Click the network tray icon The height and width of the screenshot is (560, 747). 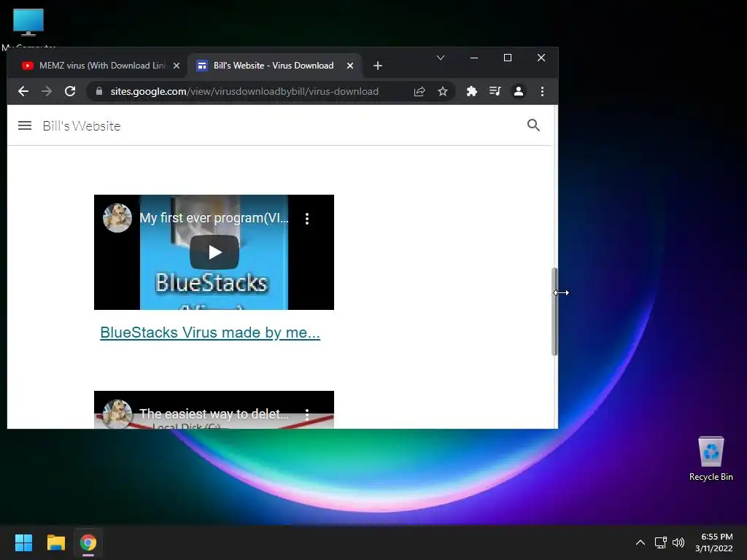tap(660, 542)
